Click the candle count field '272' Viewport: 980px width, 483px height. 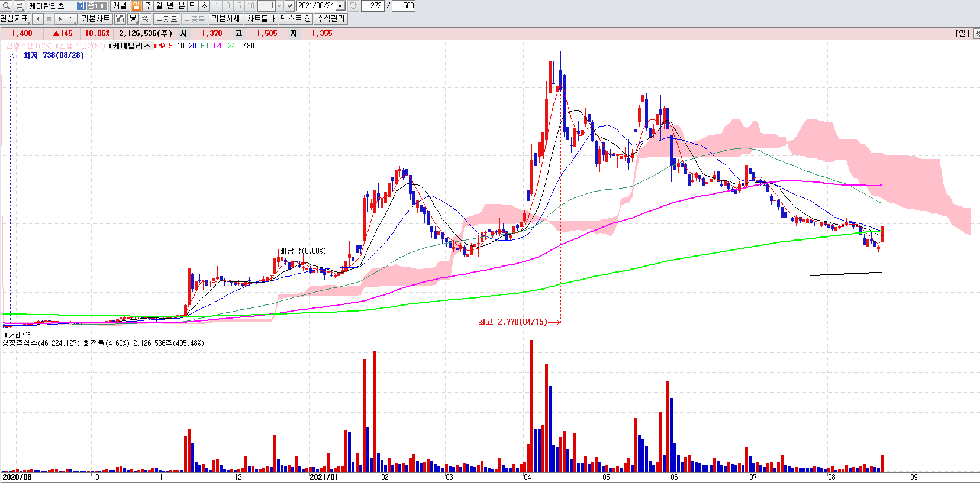[x=373, y=6]
